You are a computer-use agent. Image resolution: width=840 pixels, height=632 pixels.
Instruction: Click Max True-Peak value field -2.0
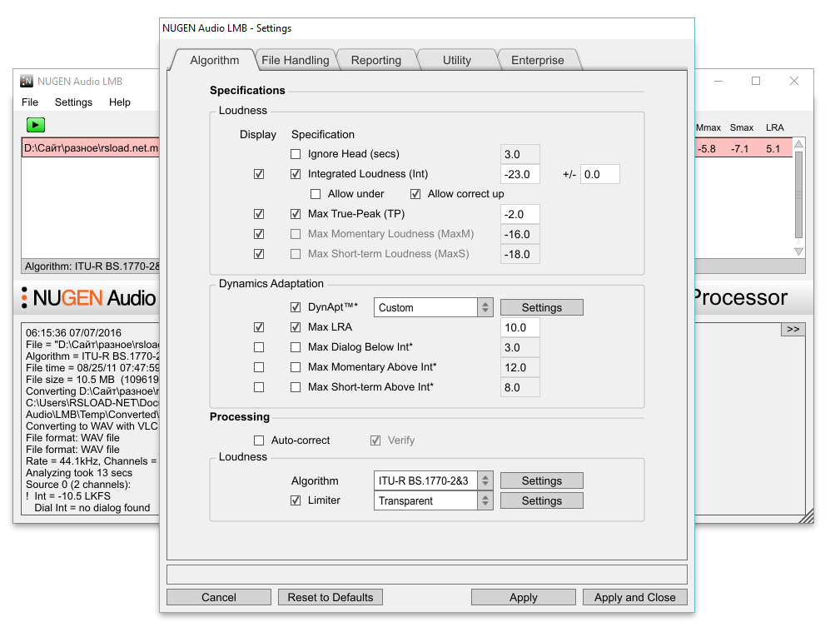click(x=520, y=214)
